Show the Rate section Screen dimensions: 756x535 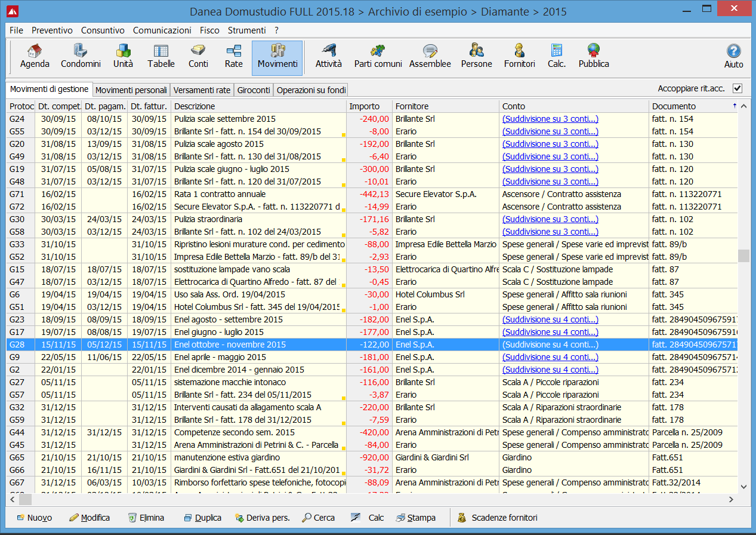click(233, 57)
